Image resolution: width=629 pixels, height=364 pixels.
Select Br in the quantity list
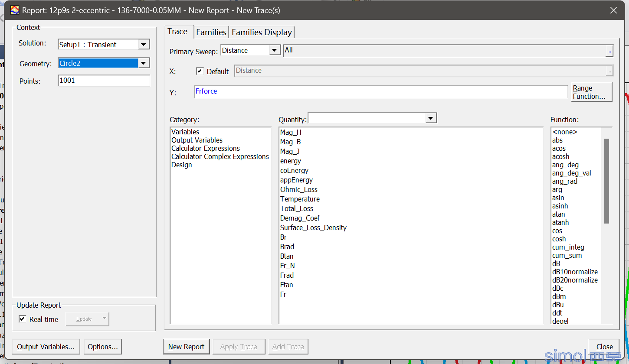[283, 237]
